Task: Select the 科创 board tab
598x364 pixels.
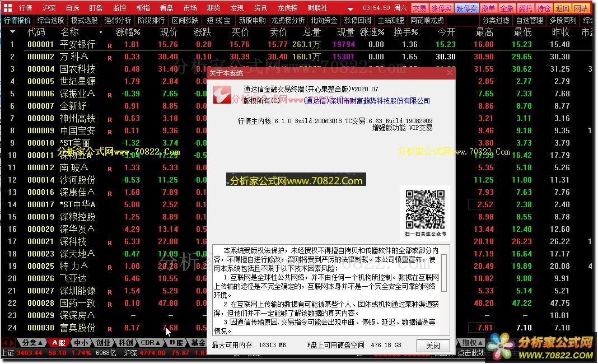Action: (x=125, y=343)
